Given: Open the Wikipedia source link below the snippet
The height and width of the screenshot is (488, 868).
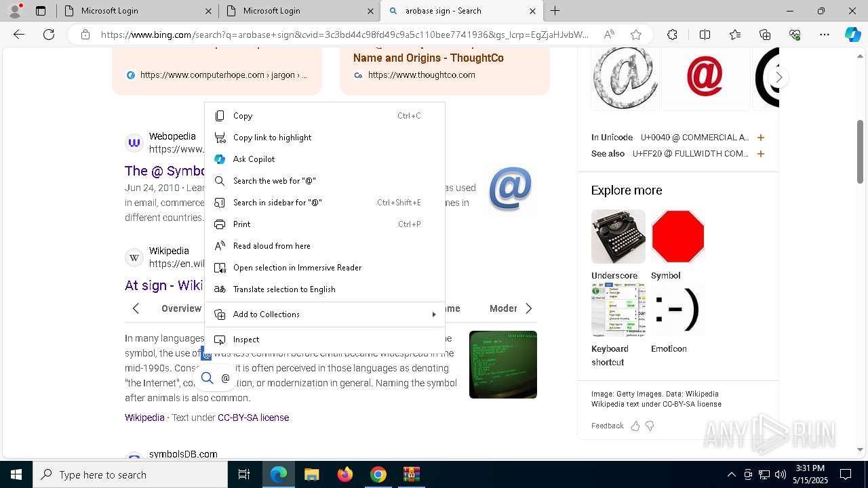Looking at the screenshot, I should (144, 418).
